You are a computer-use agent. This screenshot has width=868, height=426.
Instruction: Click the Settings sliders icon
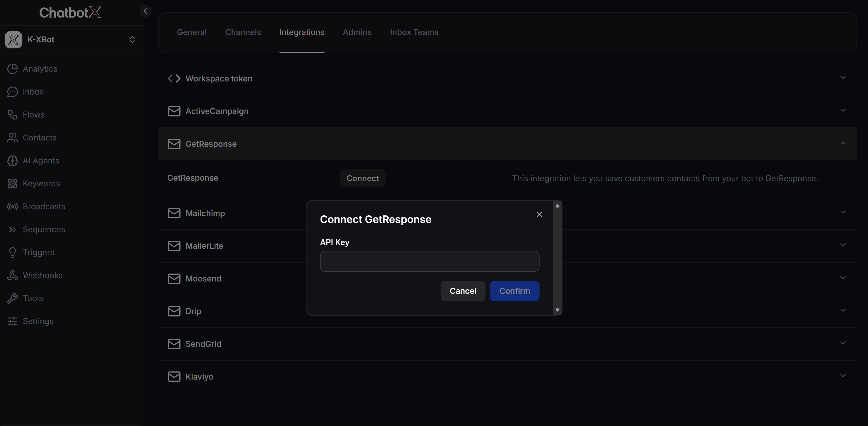click(x=13, y=321)
